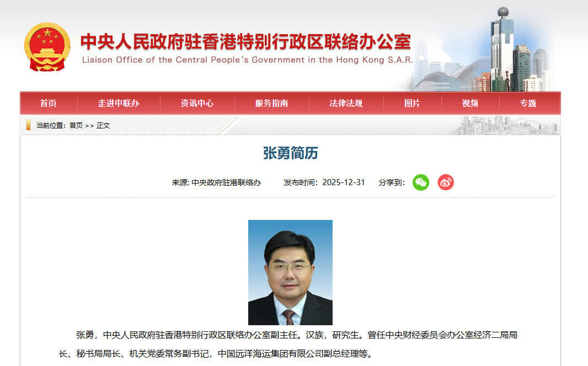
Task: Share the article via WeChat icon
Action: click(421, 182)
